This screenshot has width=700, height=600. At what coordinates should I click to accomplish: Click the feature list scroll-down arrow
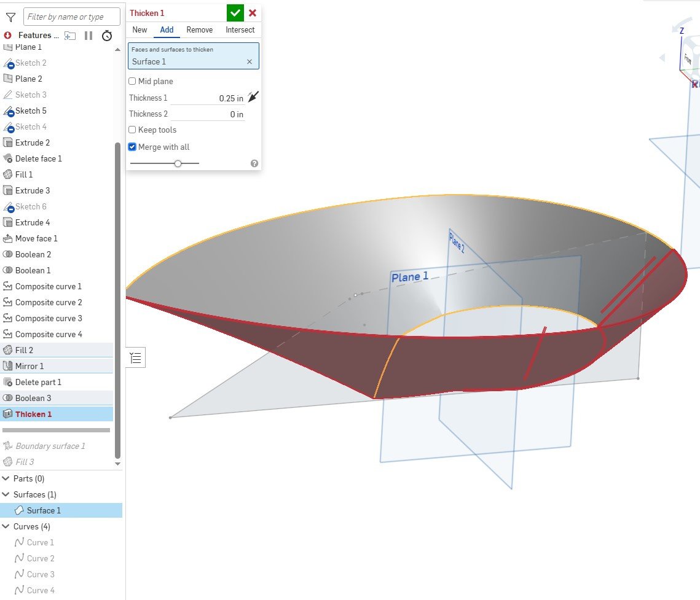[x=118, y=464]
